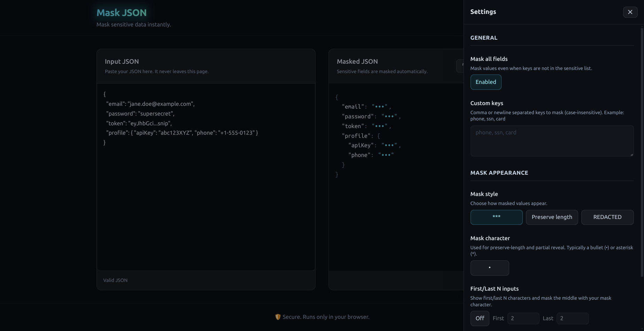644x331 pixels.
Task: Click the "Mask sensitive data instantly." tagline
Action: [134, 24]
